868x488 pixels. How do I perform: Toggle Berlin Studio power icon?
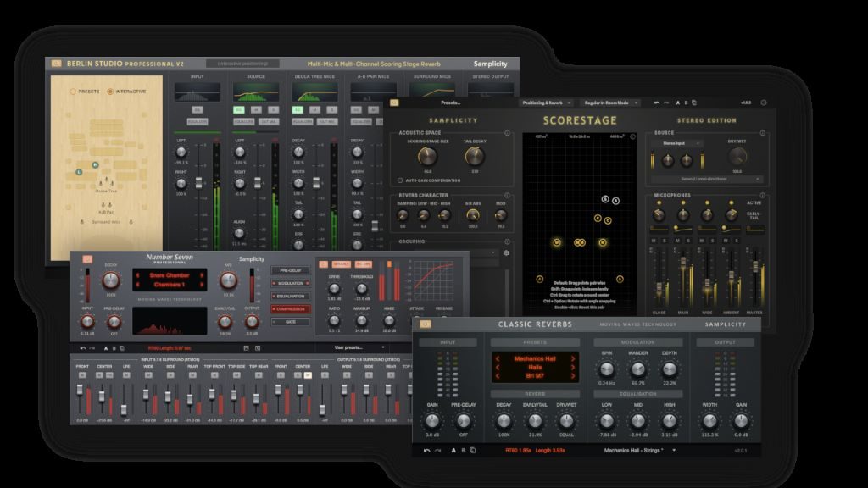tap(57, 64)
